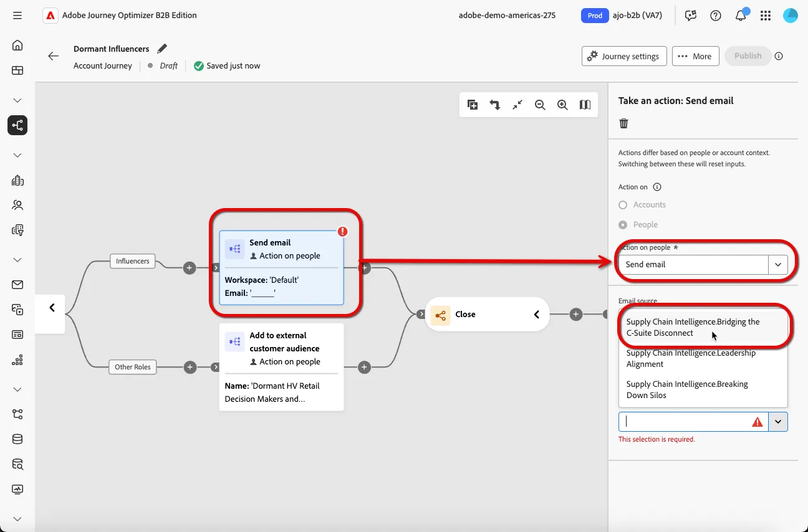Image resolution: width=808 pixels, height=532 pixels.
Task: Zoom out of the journey canvas
Action: (x=540, y=105)
